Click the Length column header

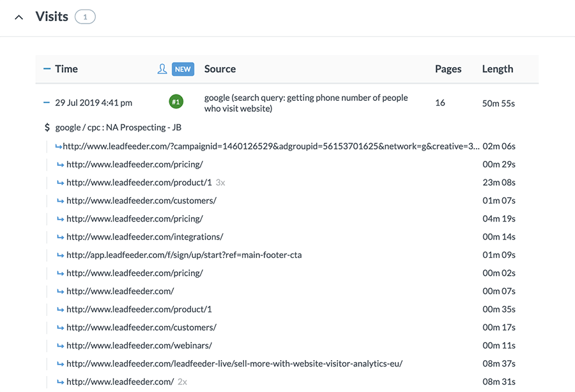coord(498,69)
